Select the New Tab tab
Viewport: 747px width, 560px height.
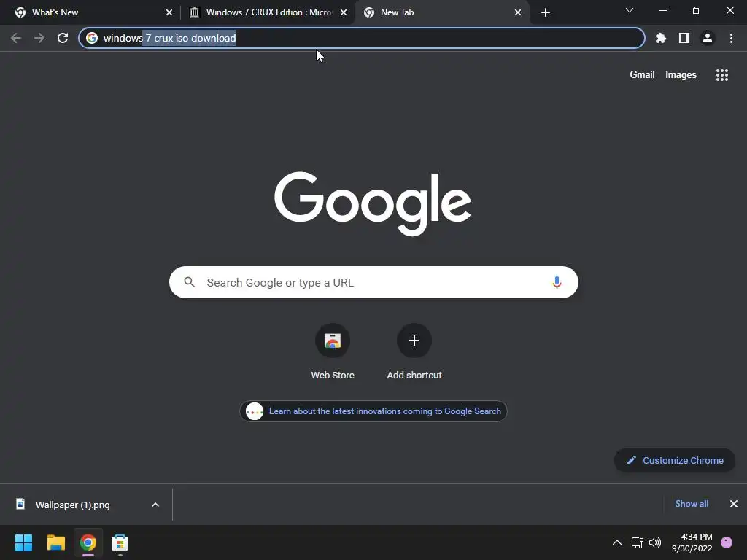click(441, 12)
